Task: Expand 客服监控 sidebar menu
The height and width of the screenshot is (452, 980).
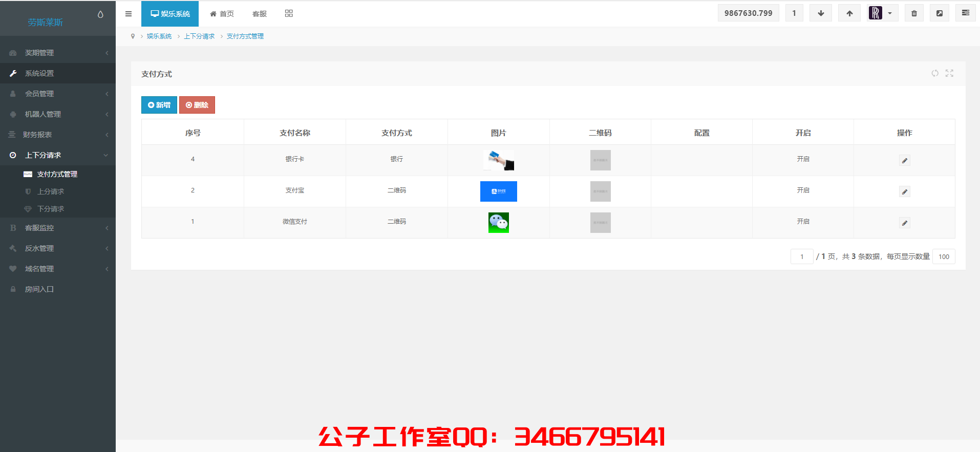Action: [58, 228]
